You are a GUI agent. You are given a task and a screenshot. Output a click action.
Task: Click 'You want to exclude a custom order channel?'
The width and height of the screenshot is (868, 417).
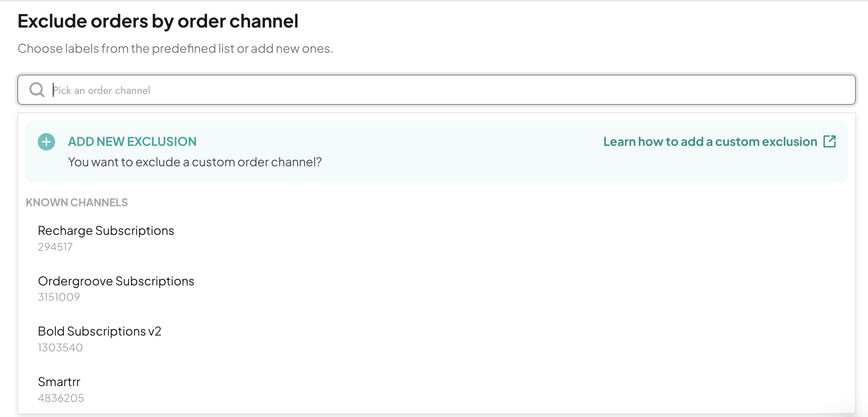tap(195, 162)
